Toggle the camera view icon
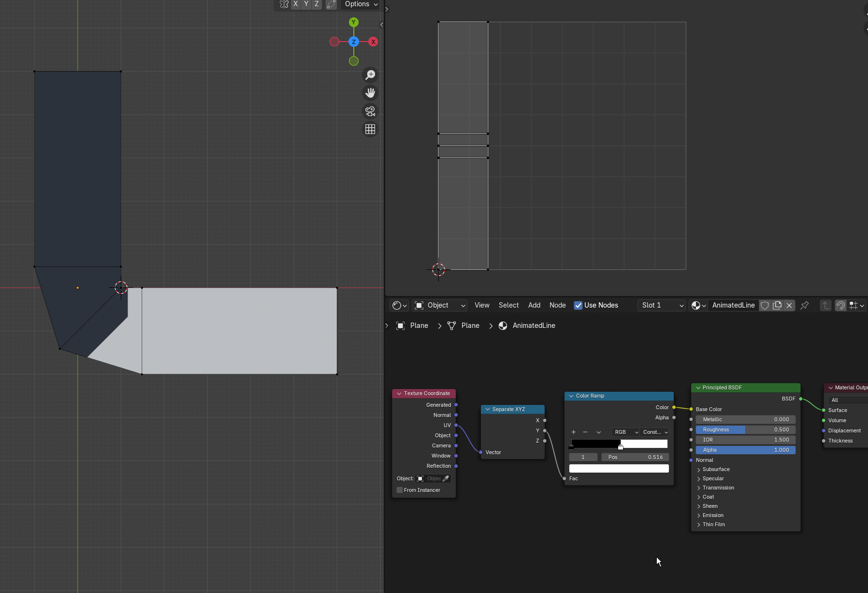The height and width of the screenshot is (593, 868). pyautogui.click(x=370, y=111)
